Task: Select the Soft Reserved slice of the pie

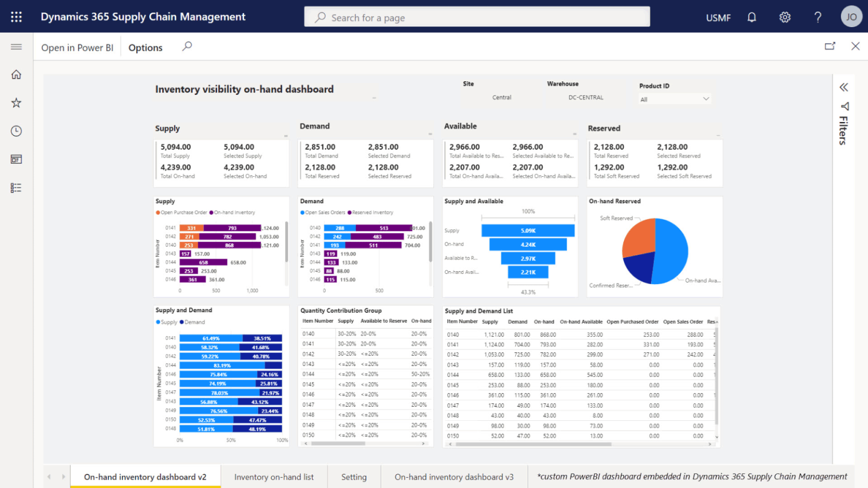Action: tap(637, 237)
